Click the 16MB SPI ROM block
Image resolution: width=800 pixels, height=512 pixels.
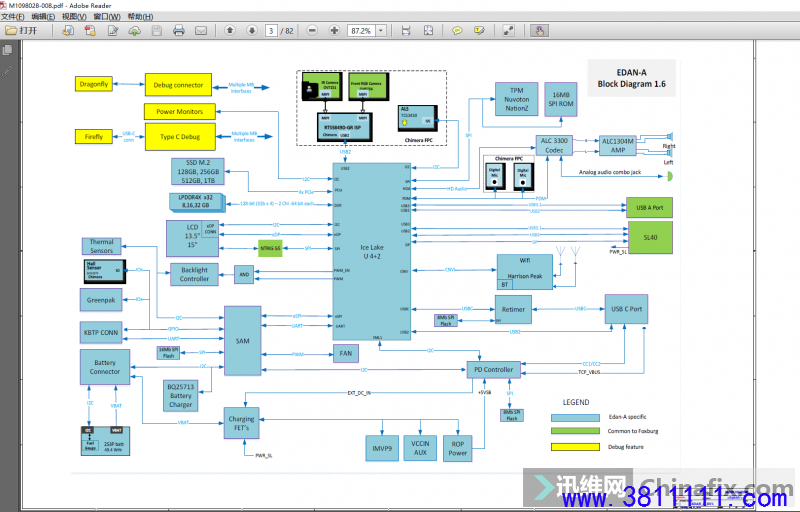(x=561, y=99)
